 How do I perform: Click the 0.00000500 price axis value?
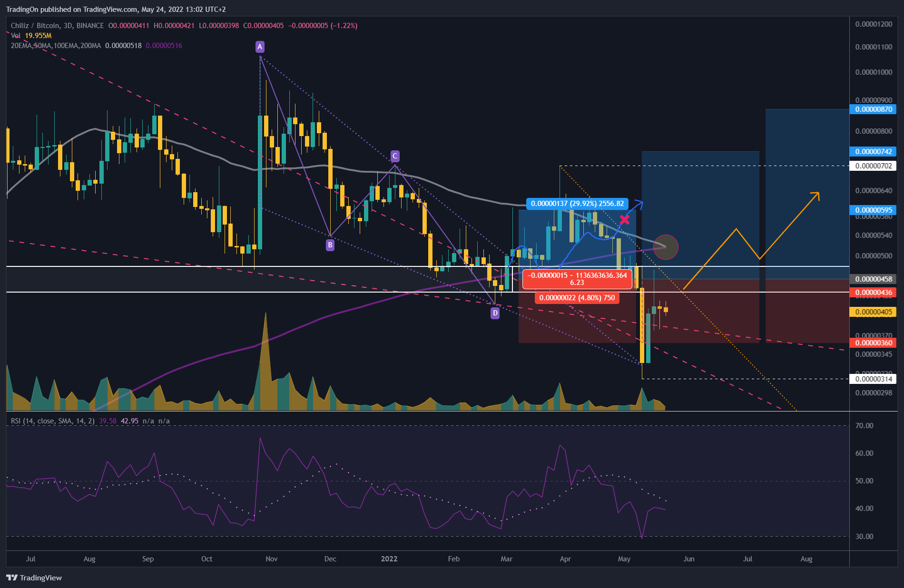coord(874,256)
